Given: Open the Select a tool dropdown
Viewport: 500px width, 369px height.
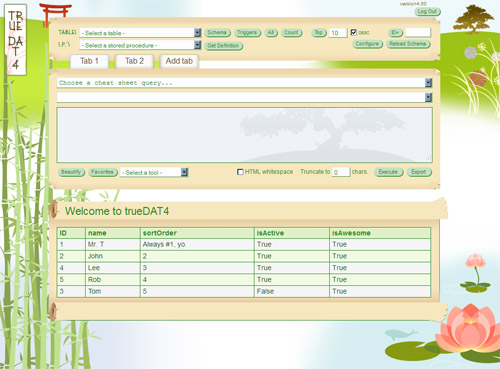Looking at the screenshot, I should click(x=154, y=172).
